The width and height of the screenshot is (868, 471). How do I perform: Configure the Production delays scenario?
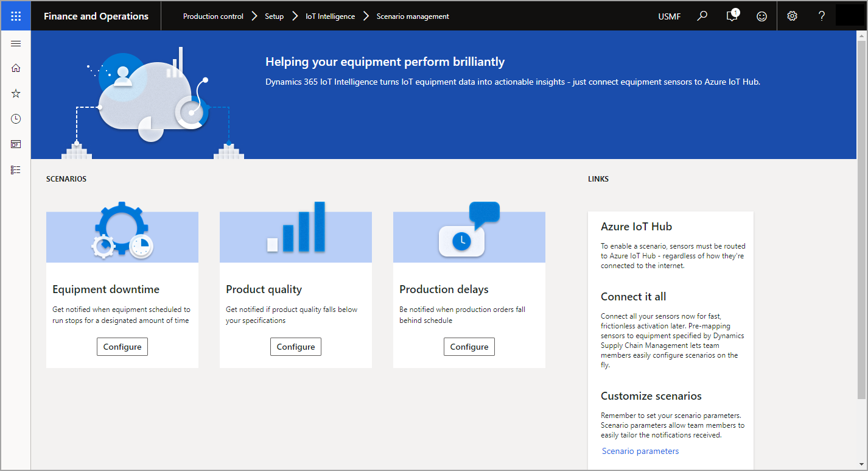point(469,347)
